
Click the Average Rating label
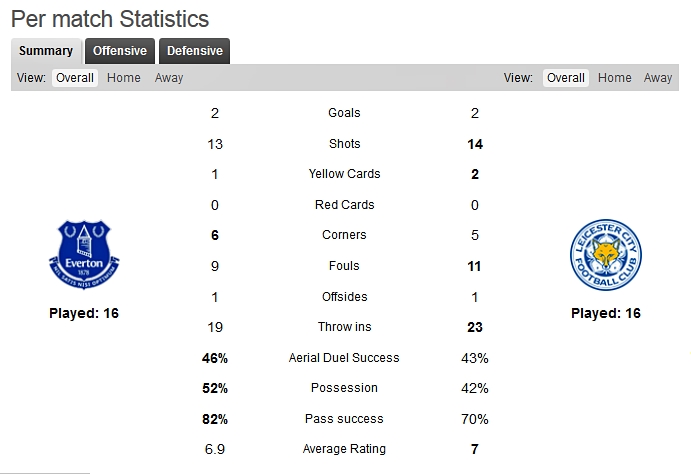(344, 449)
